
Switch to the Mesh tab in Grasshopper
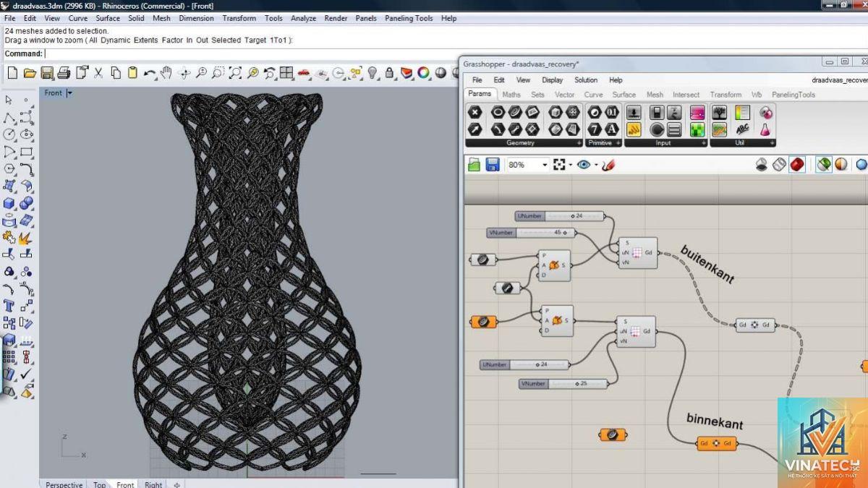click(655, 95)
